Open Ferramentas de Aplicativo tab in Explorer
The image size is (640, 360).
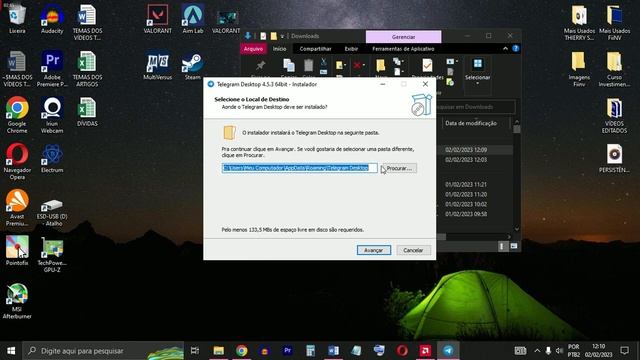coord(403,49)
